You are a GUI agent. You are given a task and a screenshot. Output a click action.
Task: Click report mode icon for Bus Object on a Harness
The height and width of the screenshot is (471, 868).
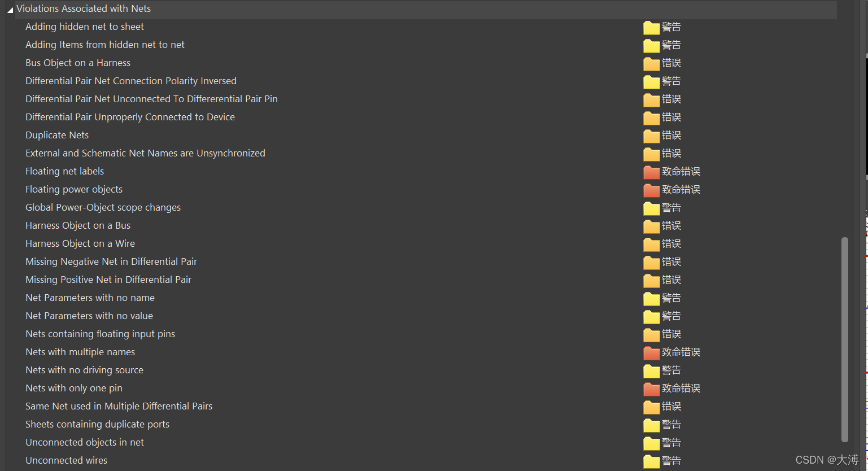click(651, 63)
